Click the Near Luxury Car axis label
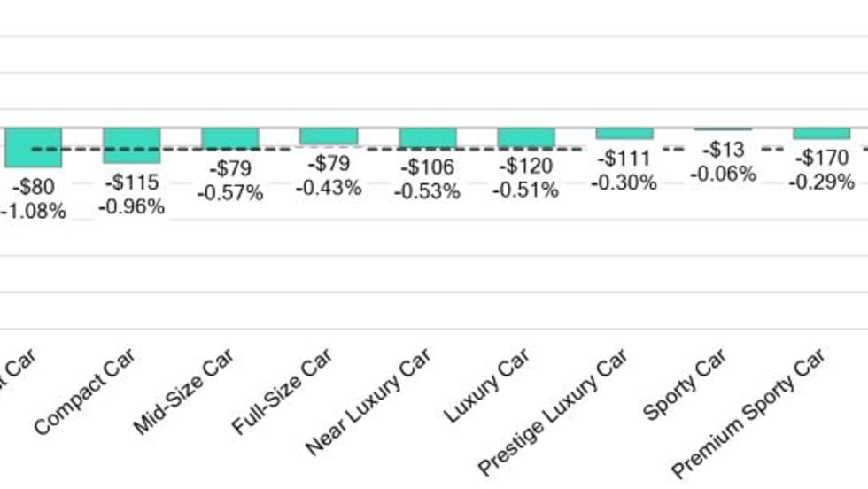The image size is (868, 489). tap(368, 401)
